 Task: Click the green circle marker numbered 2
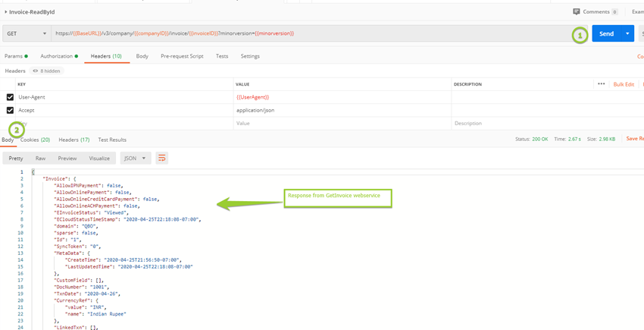point(17,129)
